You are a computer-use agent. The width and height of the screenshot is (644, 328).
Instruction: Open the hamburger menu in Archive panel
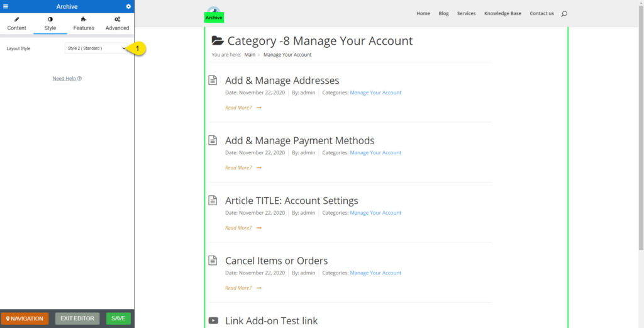6,6
